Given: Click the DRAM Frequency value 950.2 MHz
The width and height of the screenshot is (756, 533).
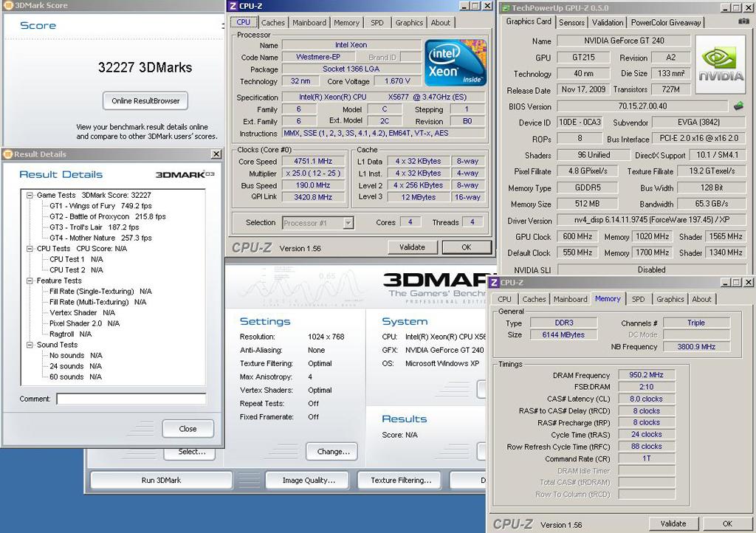Looking at the screenshot, I should (x=646, y=375).
